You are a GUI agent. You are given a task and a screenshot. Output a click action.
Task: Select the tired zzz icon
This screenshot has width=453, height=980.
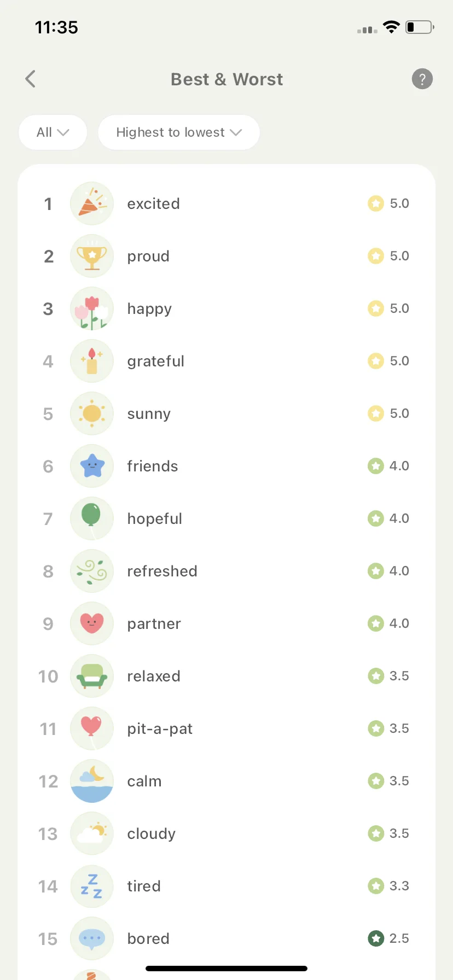[92, 886]
